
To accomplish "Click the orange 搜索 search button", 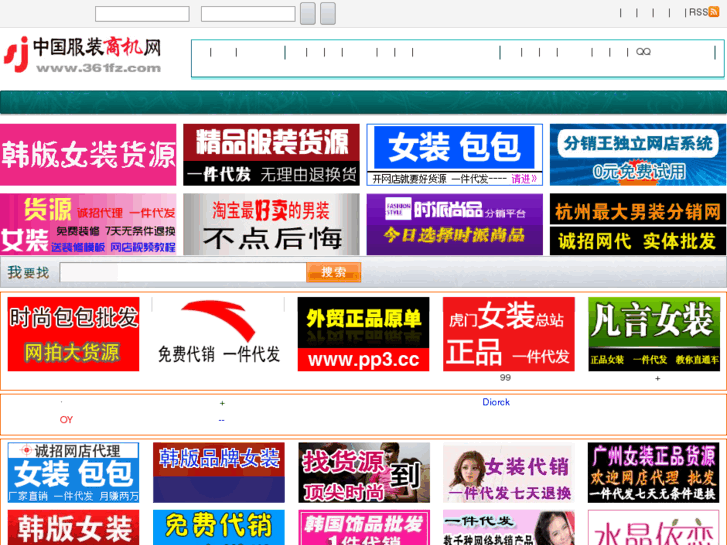I will [x=333, y=272].
